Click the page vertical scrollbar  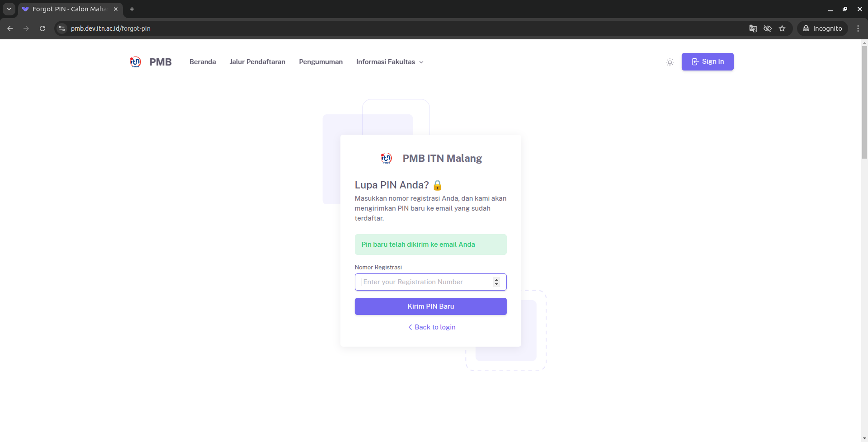pyautogui.click(x=864, y=102)
